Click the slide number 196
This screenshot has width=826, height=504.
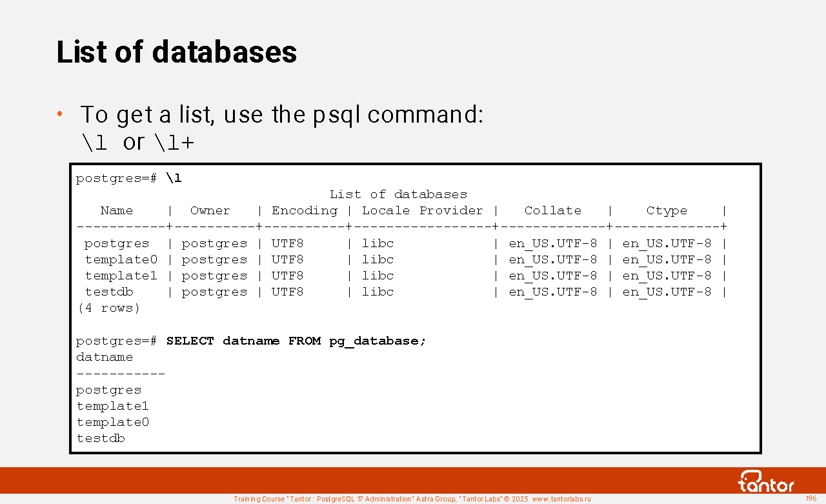click(811, 498)
